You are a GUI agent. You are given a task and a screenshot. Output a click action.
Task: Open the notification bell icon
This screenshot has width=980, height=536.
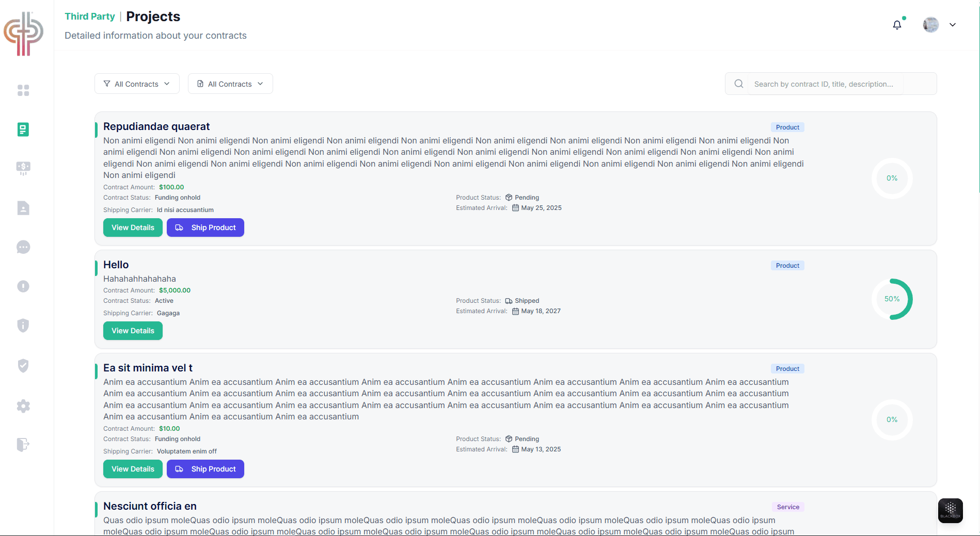pyautogui.click(x=897, y=24)
